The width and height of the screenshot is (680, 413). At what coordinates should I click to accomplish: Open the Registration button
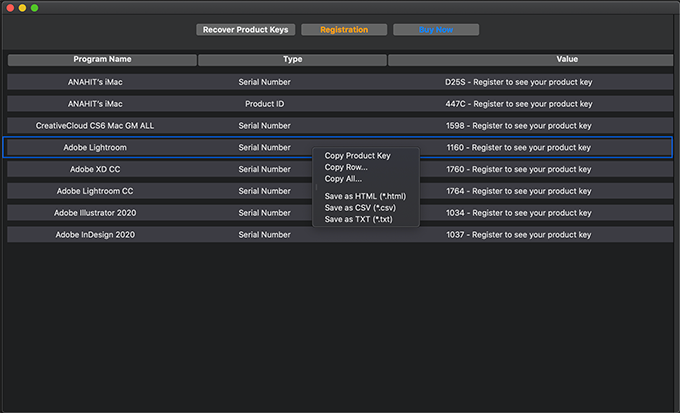coord(344,30)
